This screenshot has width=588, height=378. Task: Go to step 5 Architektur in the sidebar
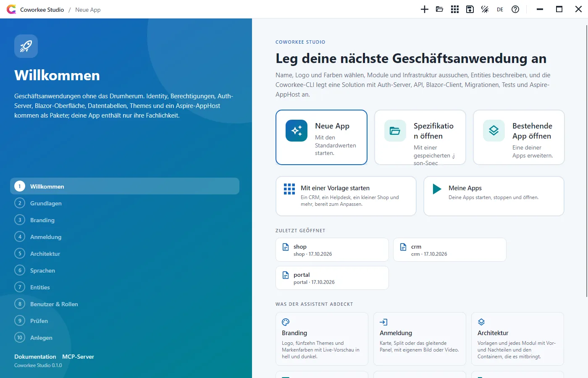pyautogui.click(x=125, y=253)
